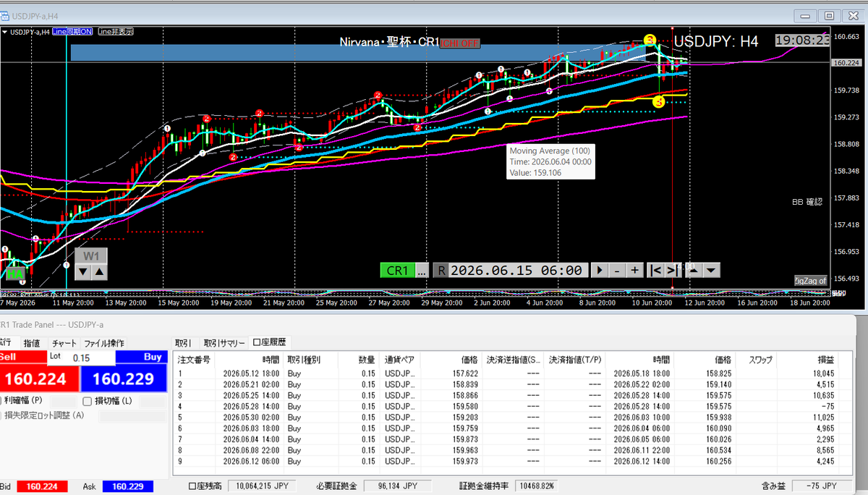Screen dimensions: 868x495
Task: Click the 2026.06.15 06:00 date field
Action: [516, 270]
